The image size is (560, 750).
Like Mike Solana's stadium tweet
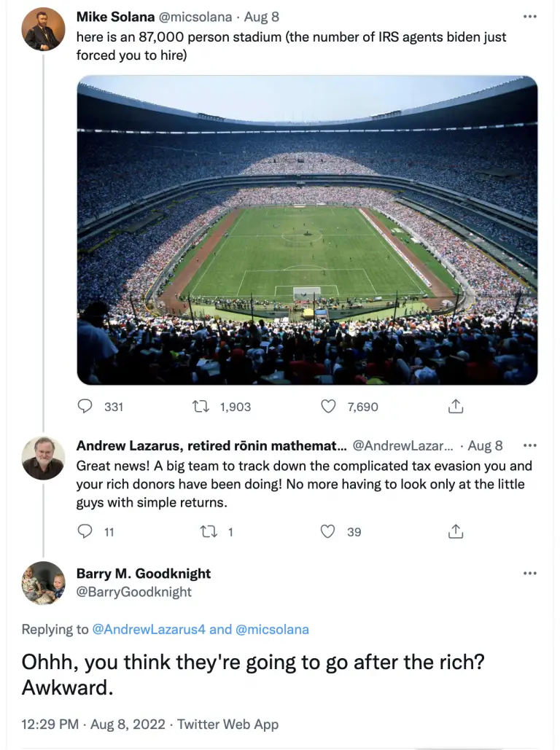(x=328, y=407)
